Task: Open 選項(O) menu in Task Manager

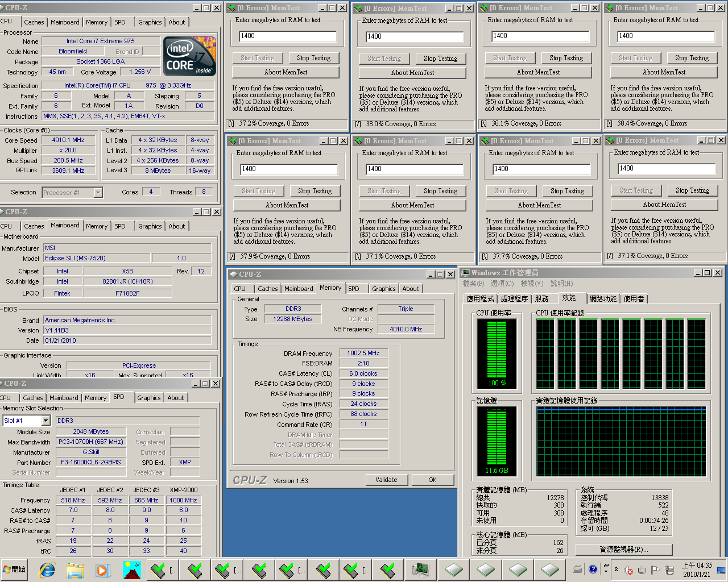Action: pyautogui.click(x=502, y=284)
